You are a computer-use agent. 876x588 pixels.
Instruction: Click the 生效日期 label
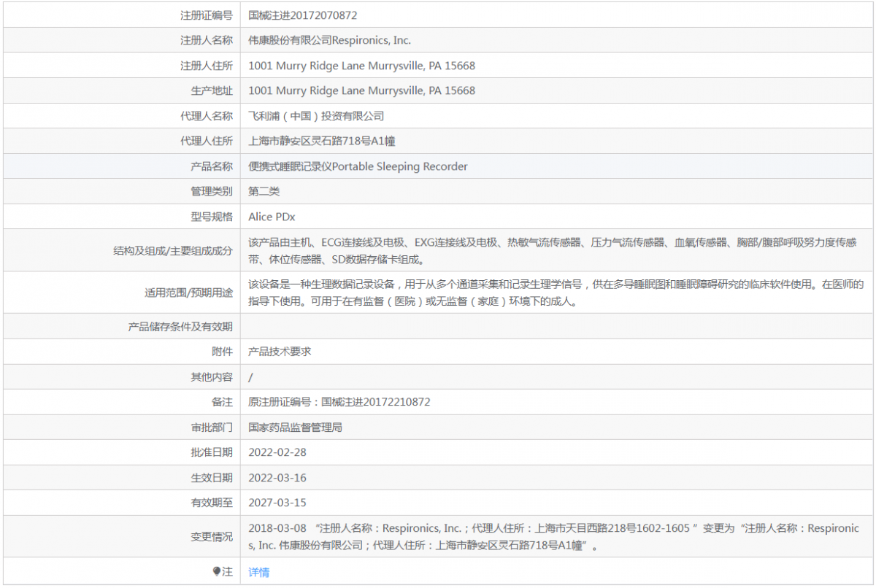point(212,477)
